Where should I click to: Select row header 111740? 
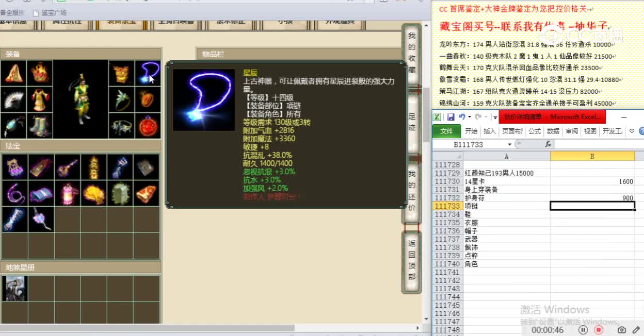point(447,264)
